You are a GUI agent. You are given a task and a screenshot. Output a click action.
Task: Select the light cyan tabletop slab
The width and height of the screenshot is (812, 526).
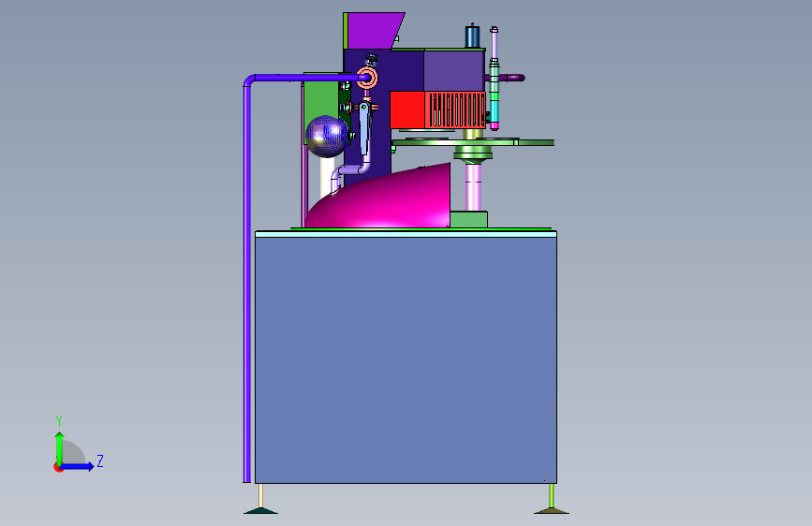coord(406,234)
